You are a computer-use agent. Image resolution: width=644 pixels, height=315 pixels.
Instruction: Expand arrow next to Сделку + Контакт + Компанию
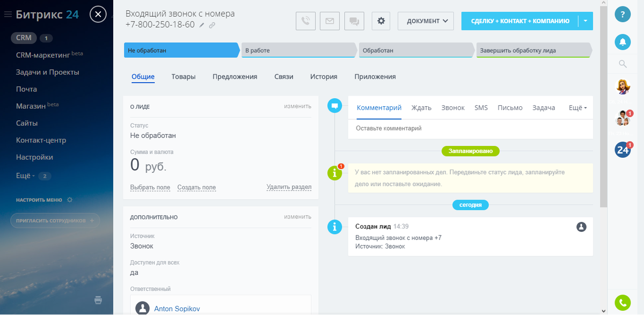(586, 21)
